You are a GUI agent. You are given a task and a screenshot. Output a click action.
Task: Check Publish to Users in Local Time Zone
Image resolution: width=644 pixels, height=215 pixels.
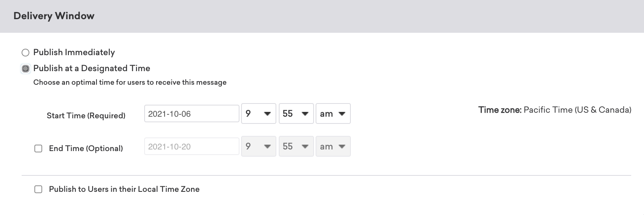38,189
